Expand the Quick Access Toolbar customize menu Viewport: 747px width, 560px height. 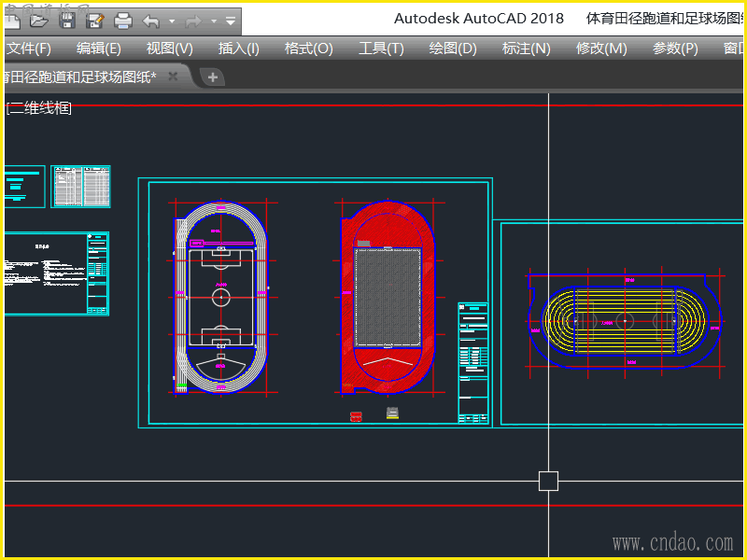click(x=231, y=20)
